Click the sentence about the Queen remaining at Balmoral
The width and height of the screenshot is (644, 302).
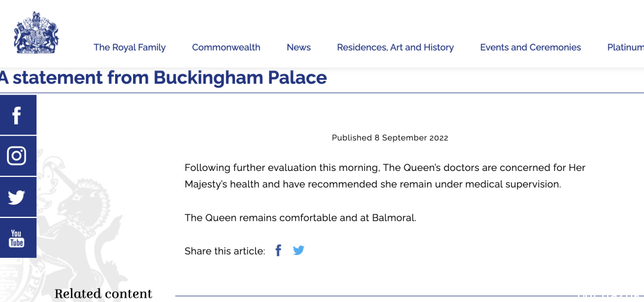[x=300, y=217]
